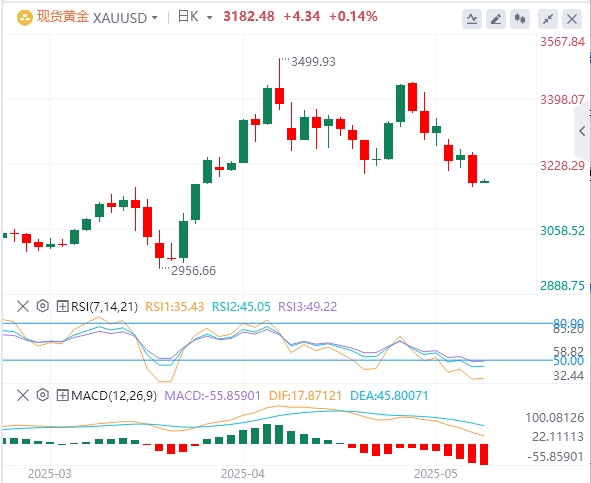Open the XAUUSD symbol dropdown arrow
591x483 pixels.
click(155, 18)
